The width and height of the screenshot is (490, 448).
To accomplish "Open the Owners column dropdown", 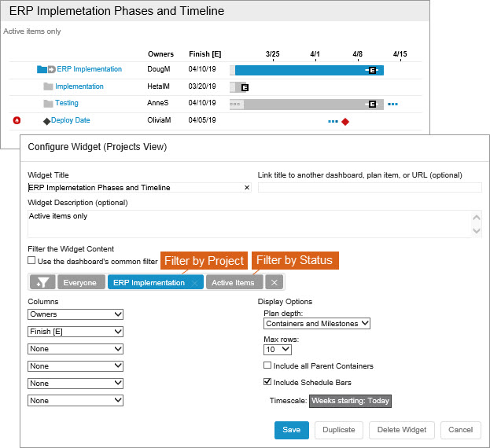I will 76,314.
